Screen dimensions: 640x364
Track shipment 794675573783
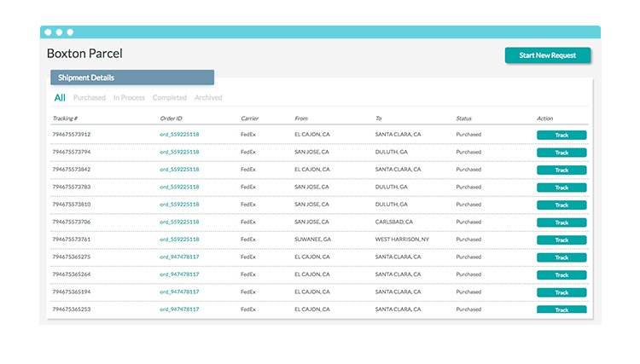point(561,188)
